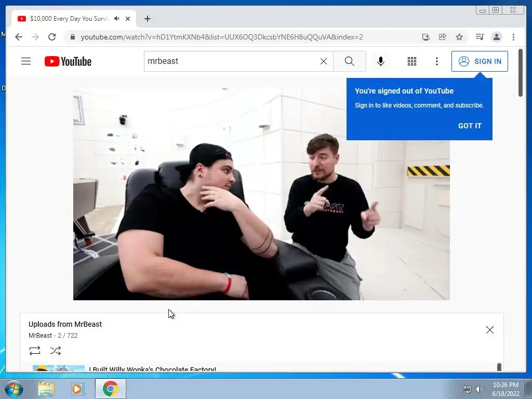This screenshot has width=532, height=399.
Task: Minimize the Chrome window
Action: [482, 10]
